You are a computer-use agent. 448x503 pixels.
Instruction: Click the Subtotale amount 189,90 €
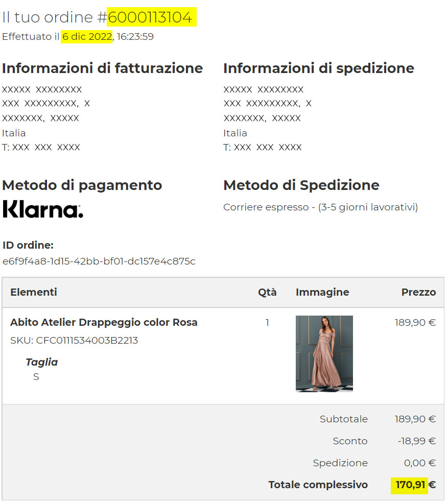(415, 419)
